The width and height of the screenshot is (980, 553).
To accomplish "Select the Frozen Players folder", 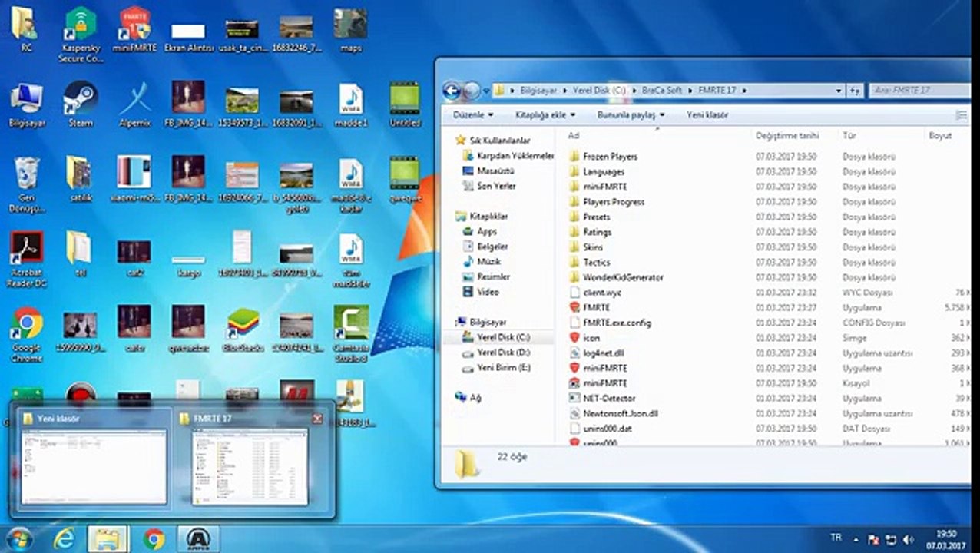I will click(603, 157).
